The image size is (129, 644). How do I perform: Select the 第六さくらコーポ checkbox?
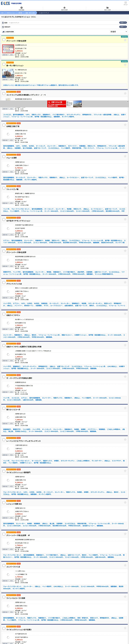4,408
